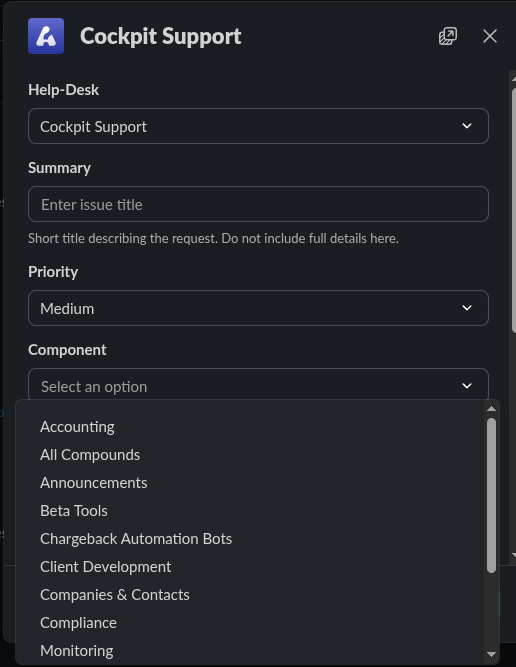516x667 pixels.
Task: Focus the Summary issue title field
Action: point(258,204)
